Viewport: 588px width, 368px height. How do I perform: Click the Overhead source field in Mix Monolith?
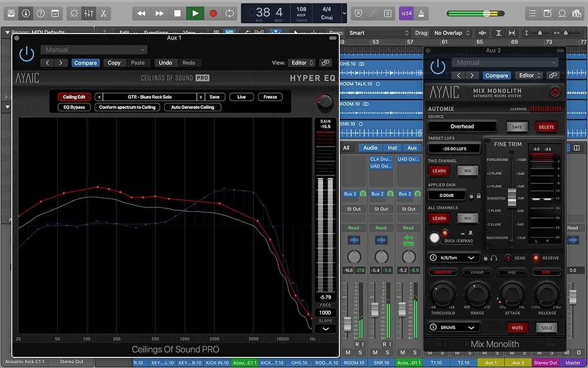[462, 127]
